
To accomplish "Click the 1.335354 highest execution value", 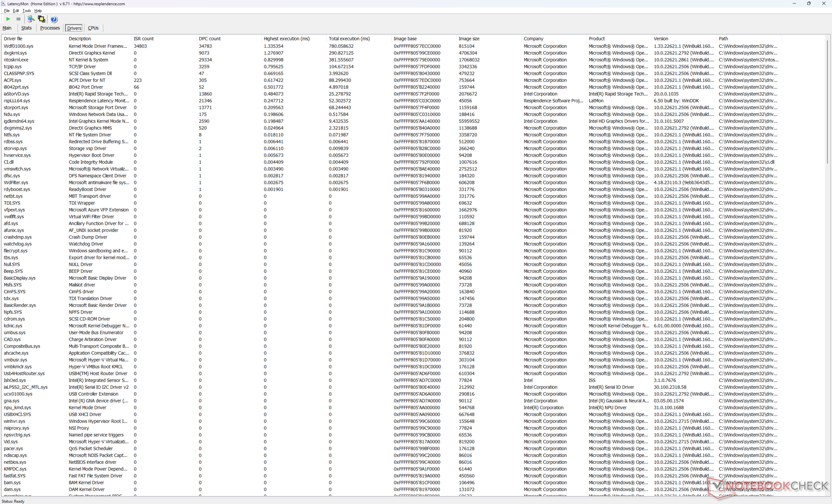I will coord(273,46).
